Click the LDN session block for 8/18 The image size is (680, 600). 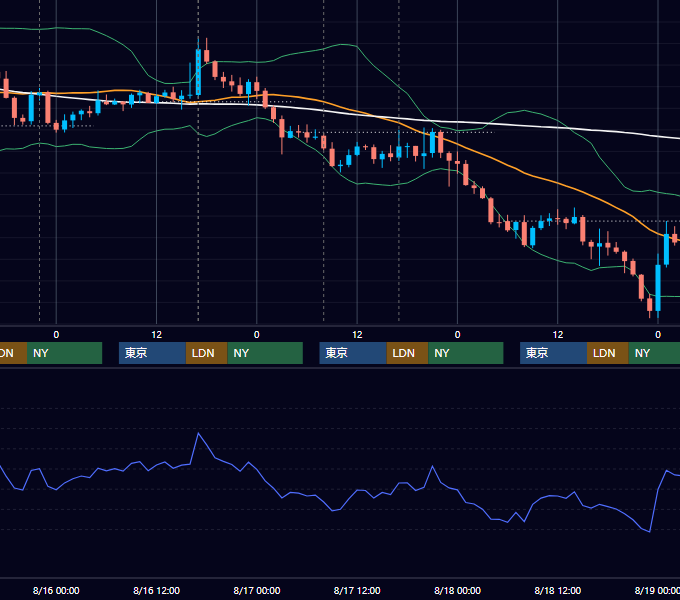(608, 353)
